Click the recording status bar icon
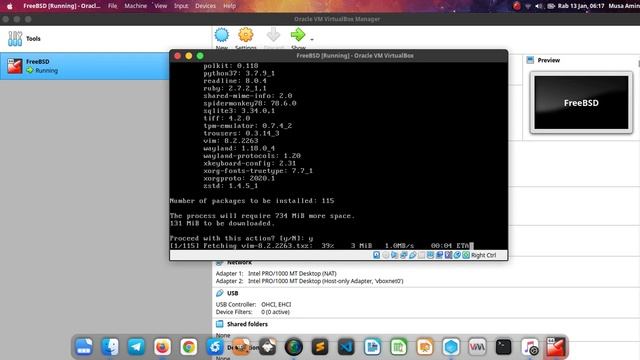Screen dimensions: 640x360 [x=439, y=255]
